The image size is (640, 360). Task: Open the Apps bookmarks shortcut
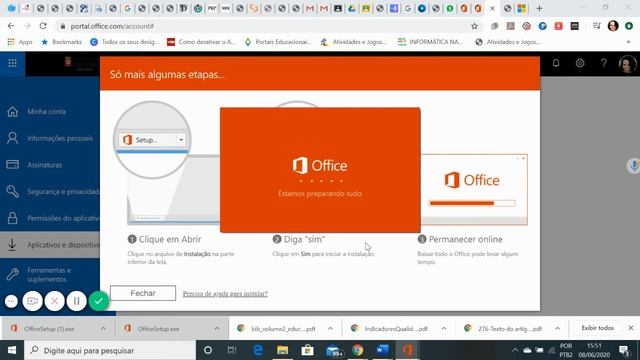[x=20, y=42]
